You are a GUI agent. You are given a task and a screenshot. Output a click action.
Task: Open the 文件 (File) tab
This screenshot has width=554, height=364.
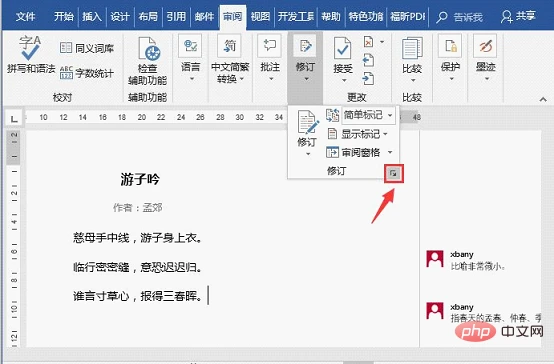click(25, 16)
